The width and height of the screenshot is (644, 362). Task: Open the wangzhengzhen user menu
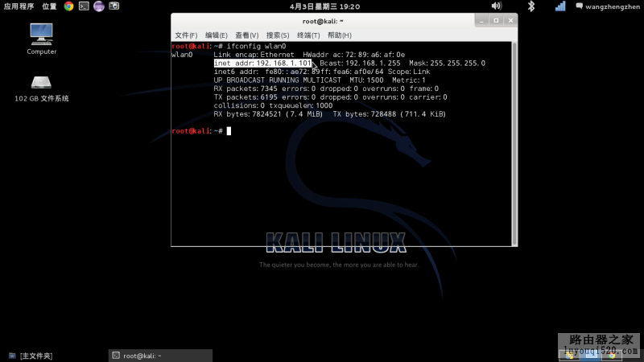[x=608, y=6]
